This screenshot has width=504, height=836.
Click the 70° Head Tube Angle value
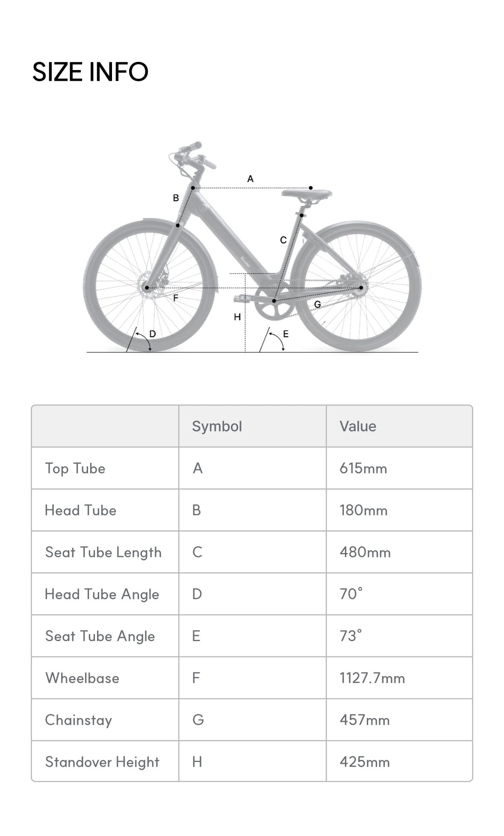(x=351, y=594)
